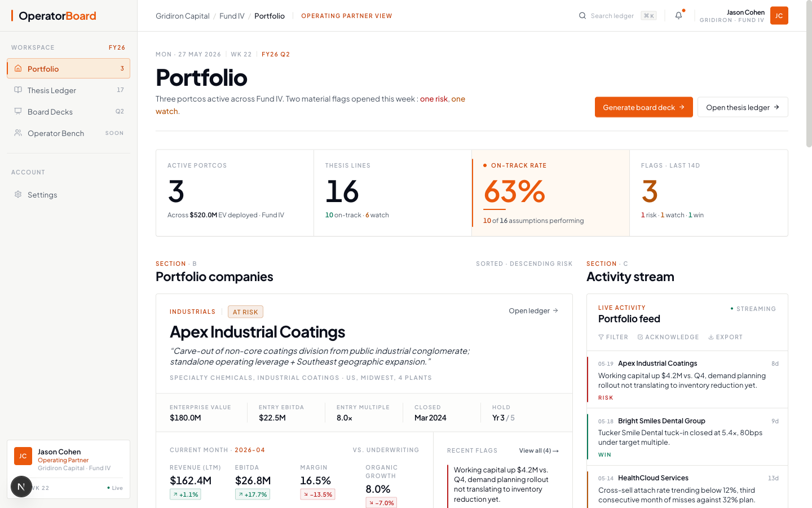Open the Portfolio sidebar item
812x508 pixels.
68,68
